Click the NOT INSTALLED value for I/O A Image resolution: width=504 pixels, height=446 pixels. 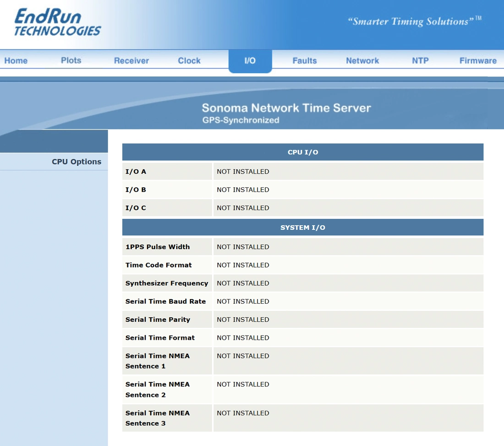[243, 172]
